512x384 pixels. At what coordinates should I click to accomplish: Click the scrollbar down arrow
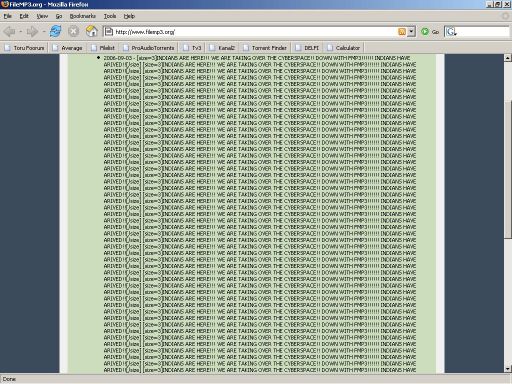(x=508, y=369)
